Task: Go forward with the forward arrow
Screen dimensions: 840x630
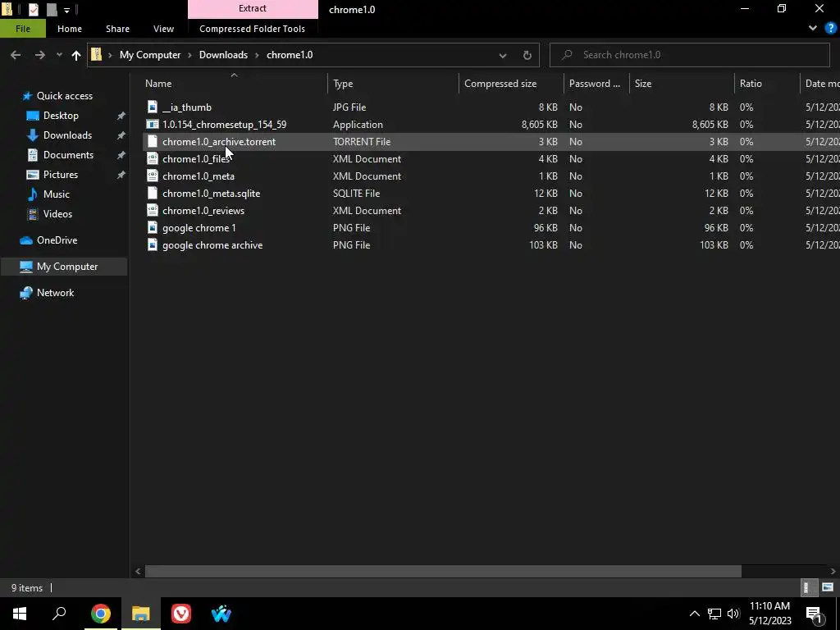Action: pyautogui.click(x=40, y=55)
